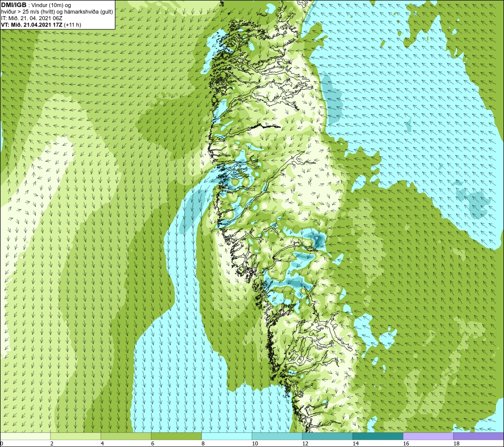Click the '4' label on the wind scale

[x=102, y=443]
